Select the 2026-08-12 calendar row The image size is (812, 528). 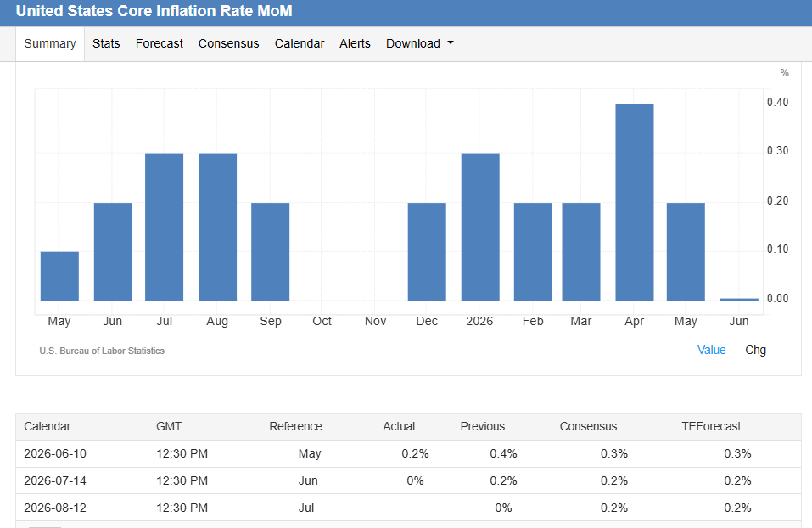[x=408, y=508]
